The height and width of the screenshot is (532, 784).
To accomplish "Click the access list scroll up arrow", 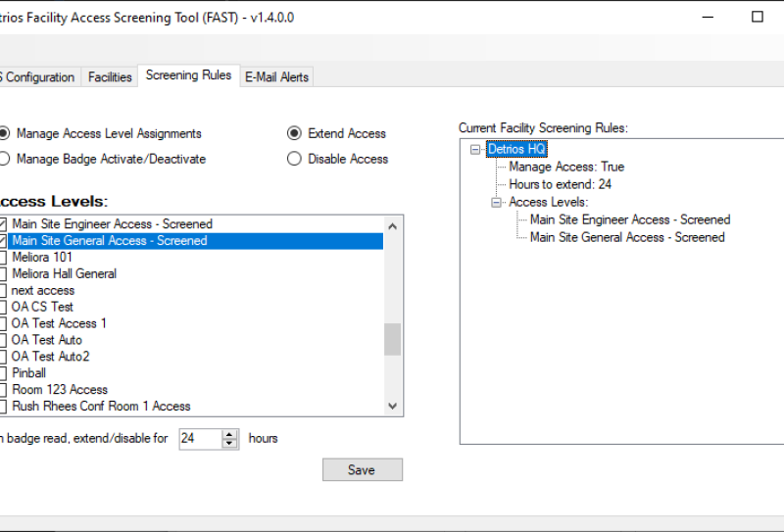I will point(393,225).
